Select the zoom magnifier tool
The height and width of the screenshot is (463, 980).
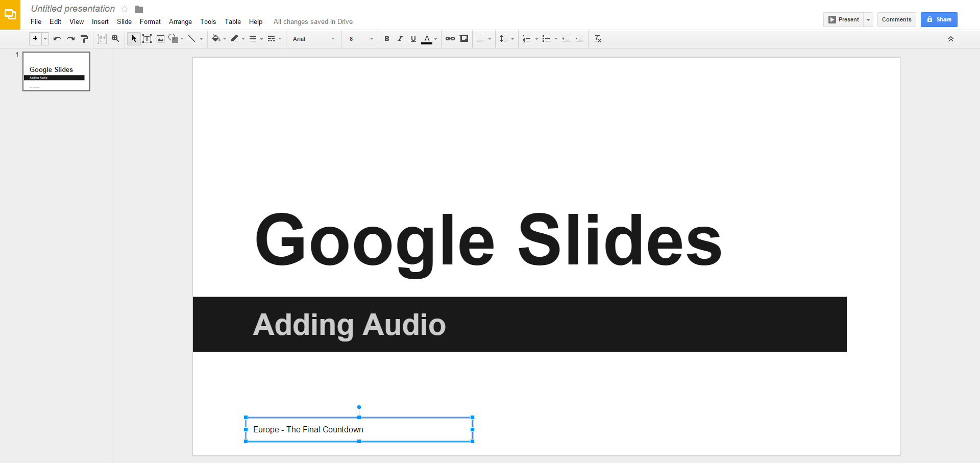(x=116, y=39)
